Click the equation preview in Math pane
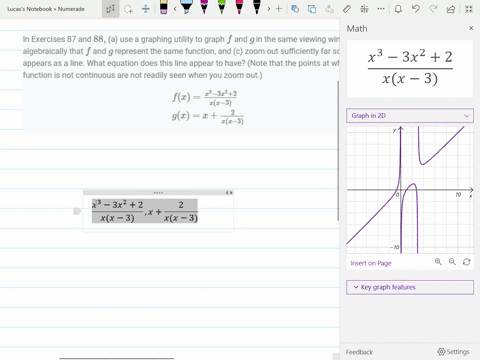 tap(410, 69)
